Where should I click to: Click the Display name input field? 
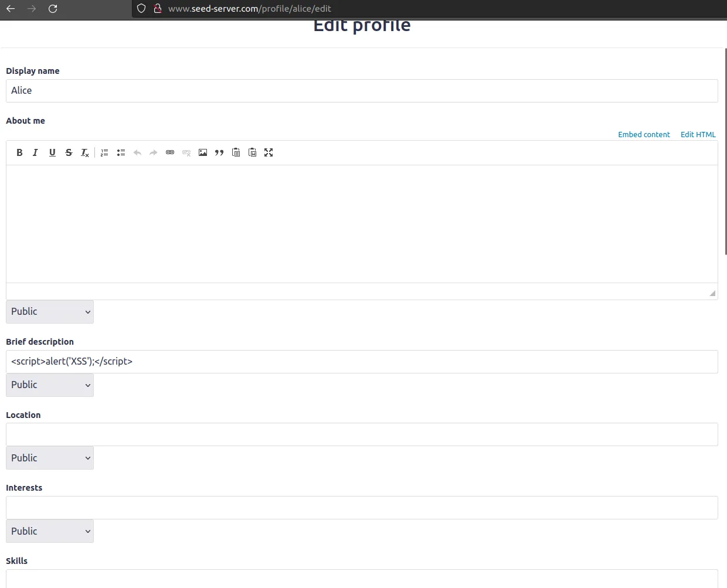[362, 91]
